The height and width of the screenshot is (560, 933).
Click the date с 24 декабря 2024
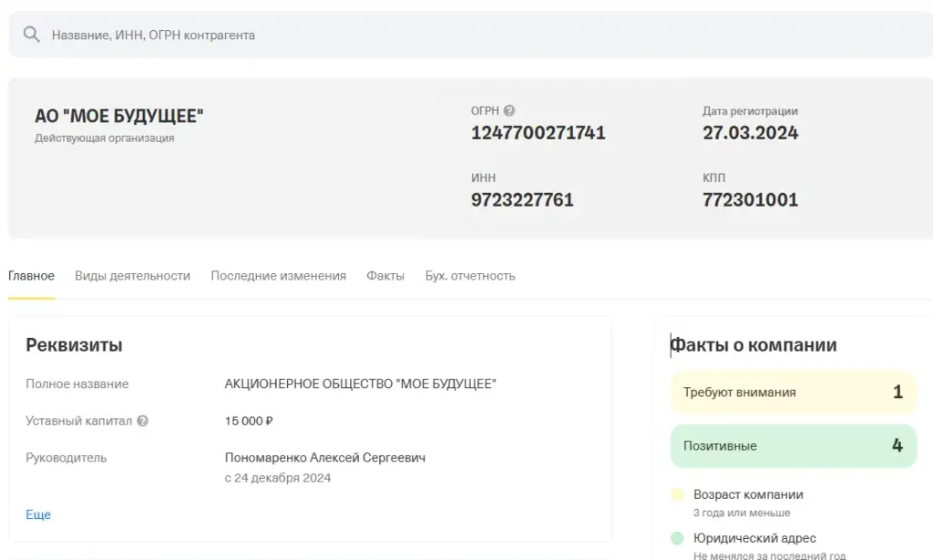[x=277, y=478]
